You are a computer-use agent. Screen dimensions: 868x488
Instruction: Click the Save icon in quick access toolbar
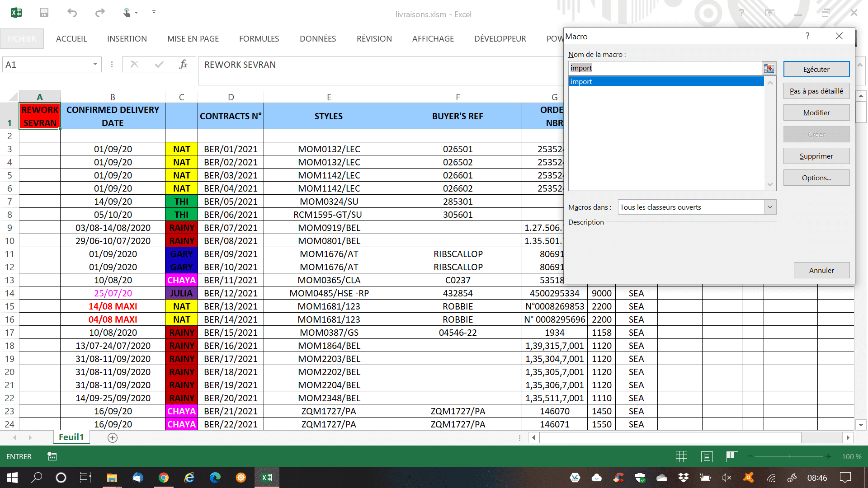pyautogui.click(x=44, y=13)
